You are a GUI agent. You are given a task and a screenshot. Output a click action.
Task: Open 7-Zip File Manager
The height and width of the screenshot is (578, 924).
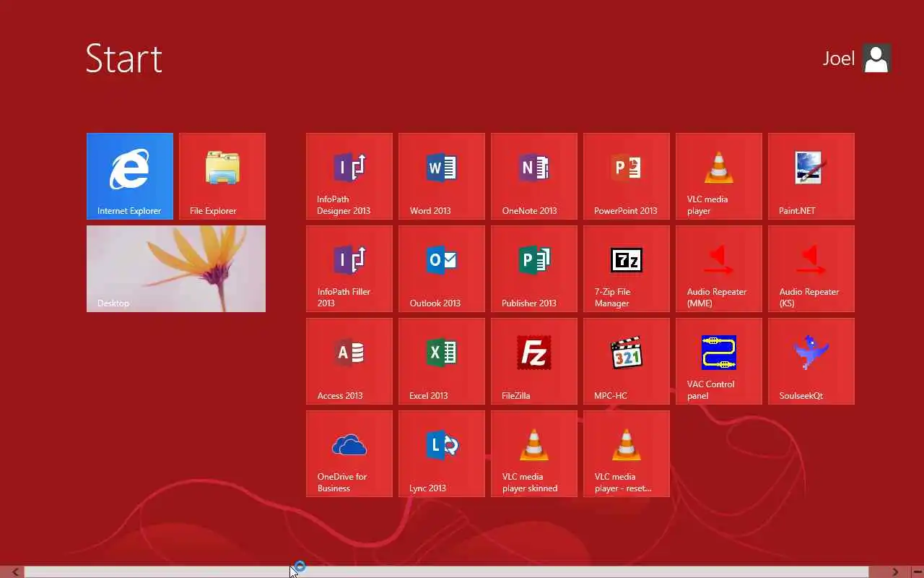[627, 269]
